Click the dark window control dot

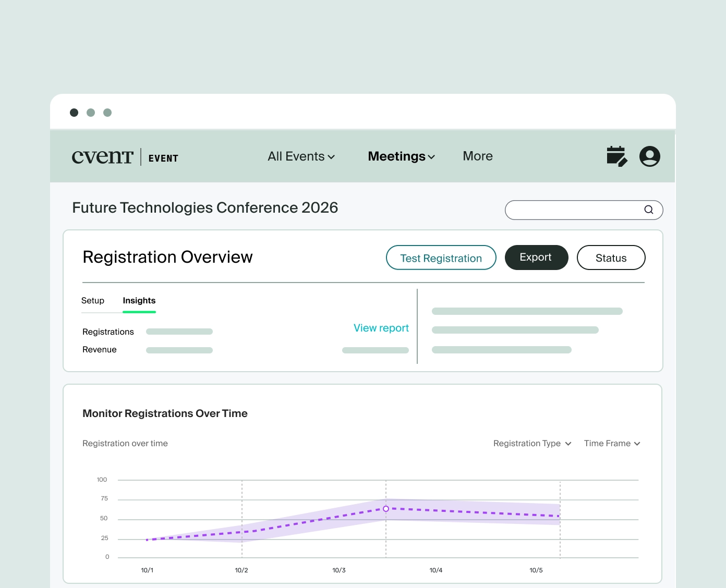click(74, 113)
